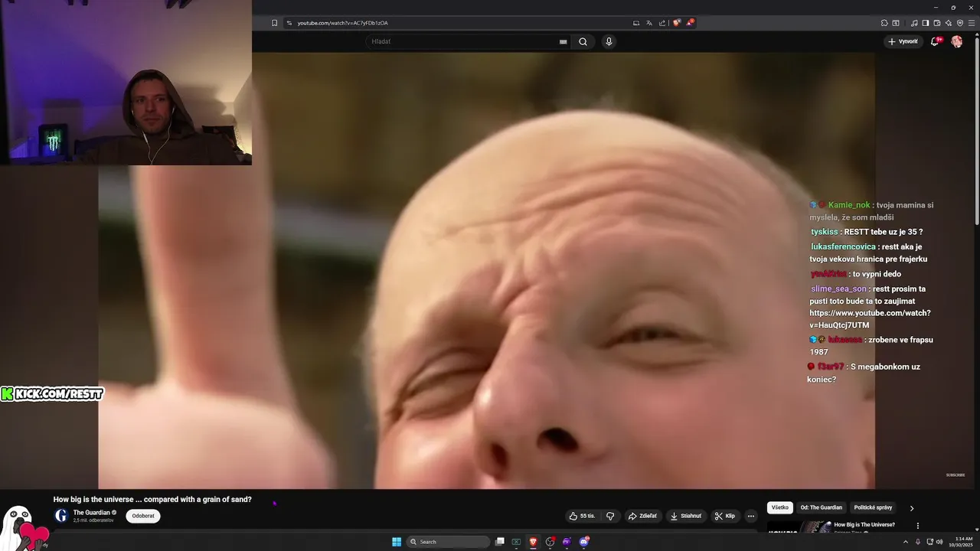This screenshot has height=551, width=980.
Task: Click the Windows taskbar Search box
Action: tap(448, 542)
